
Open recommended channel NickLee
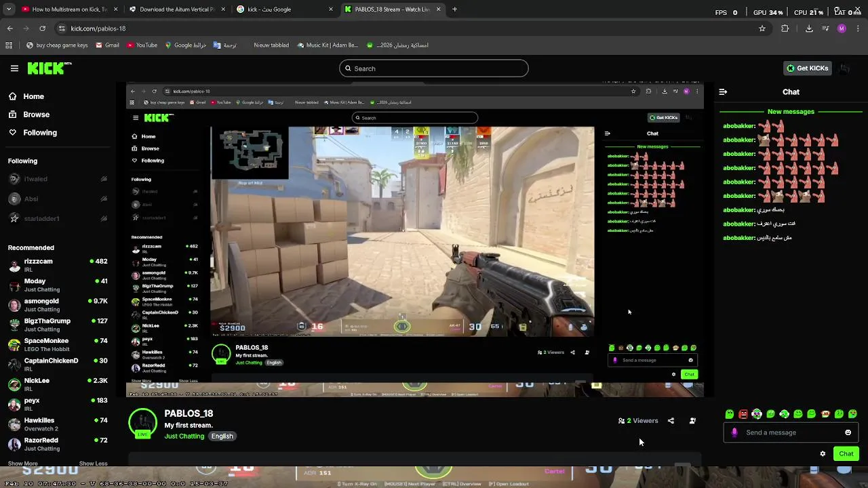point(58,384)
